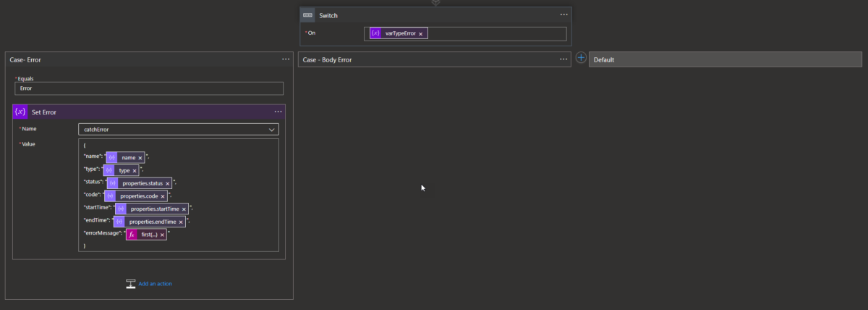Collapse the Set Error action header
This screenshot has height=310, width=868.
coord(149,112)
